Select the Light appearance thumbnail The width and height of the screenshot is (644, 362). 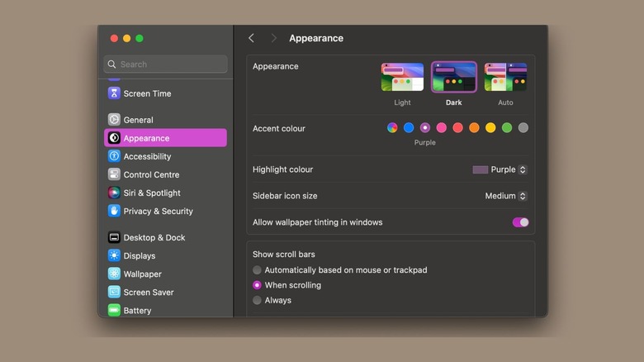pos(402,78)
